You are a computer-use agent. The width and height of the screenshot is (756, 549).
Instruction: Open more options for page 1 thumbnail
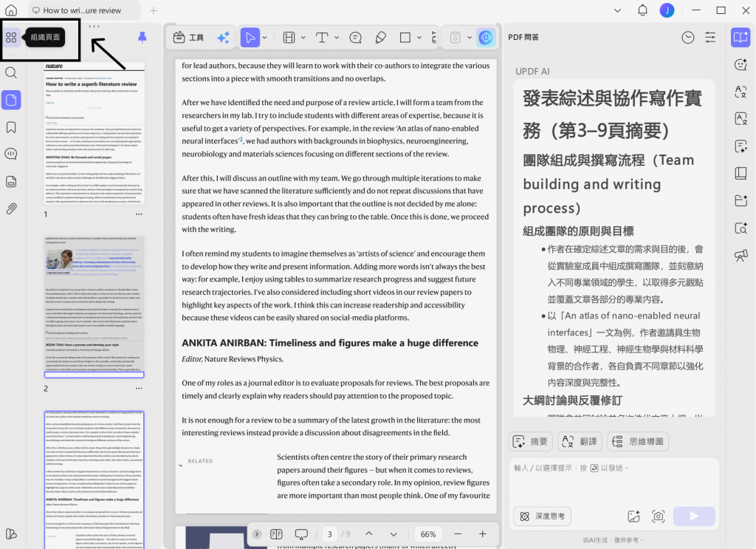click(139, 214)
